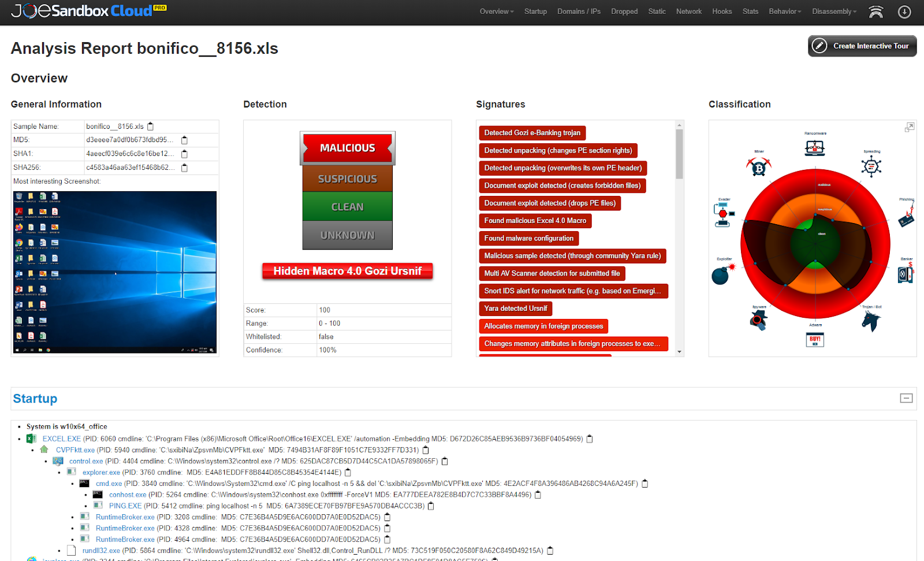Click the cmd.exe console icon
Viewport: 924px width, 561px height.
click(x=84, y=484)
